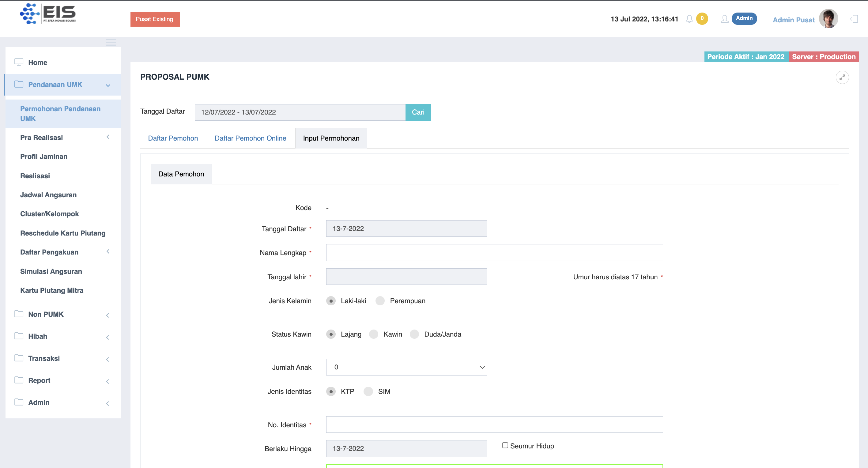Click the Server Production label
This screenshot has height=468, width=868.
(824, 57)
